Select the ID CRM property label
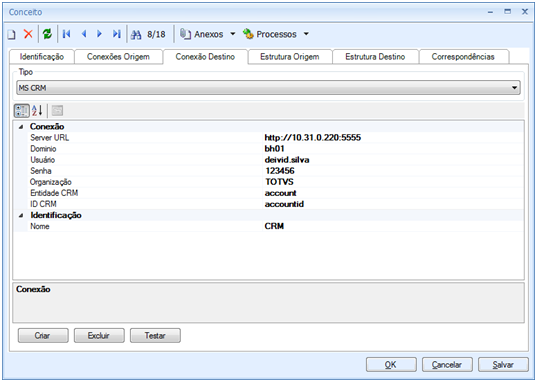The height and width of the screenshot is (382, 537). click(x=43, y=204)
